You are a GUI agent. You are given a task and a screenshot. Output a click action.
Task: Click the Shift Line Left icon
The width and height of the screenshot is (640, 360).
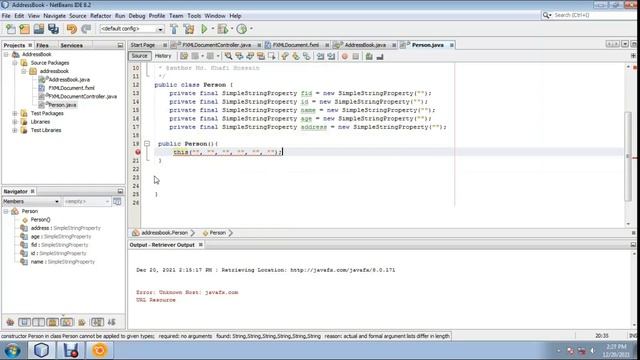pos(320,56)
